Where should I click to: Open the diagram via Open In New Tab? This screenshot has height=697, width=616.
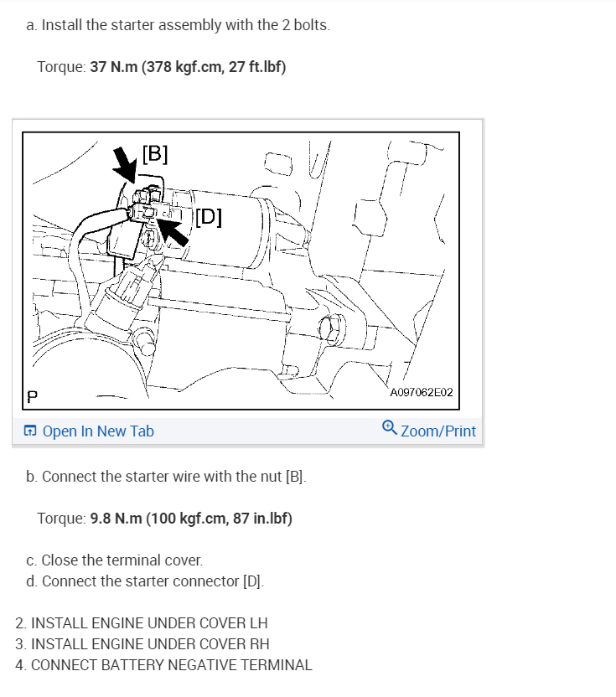[x=98, y=431]
